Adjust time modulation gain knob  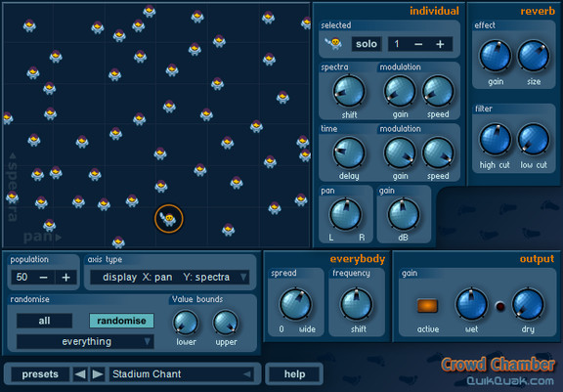(x=400, y=152)
